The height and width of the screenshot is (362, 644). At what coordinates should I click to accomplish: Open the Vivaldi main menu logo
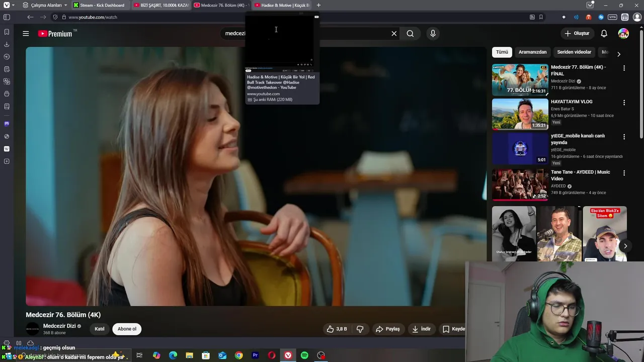coord(6,5)
